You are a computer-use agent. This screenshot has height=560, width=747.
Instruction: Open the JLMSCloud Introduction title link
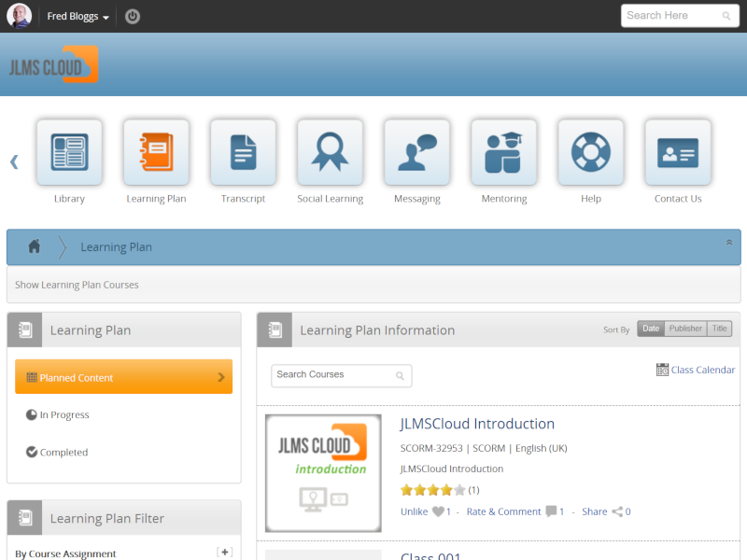coord(477,424)
